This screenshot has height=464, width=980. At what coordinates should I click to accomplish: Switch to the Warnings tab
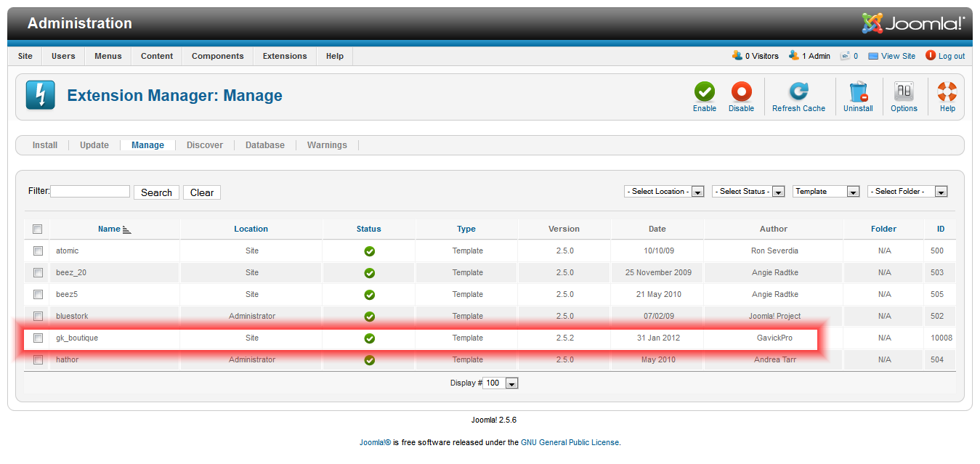[x=327, y=145]
